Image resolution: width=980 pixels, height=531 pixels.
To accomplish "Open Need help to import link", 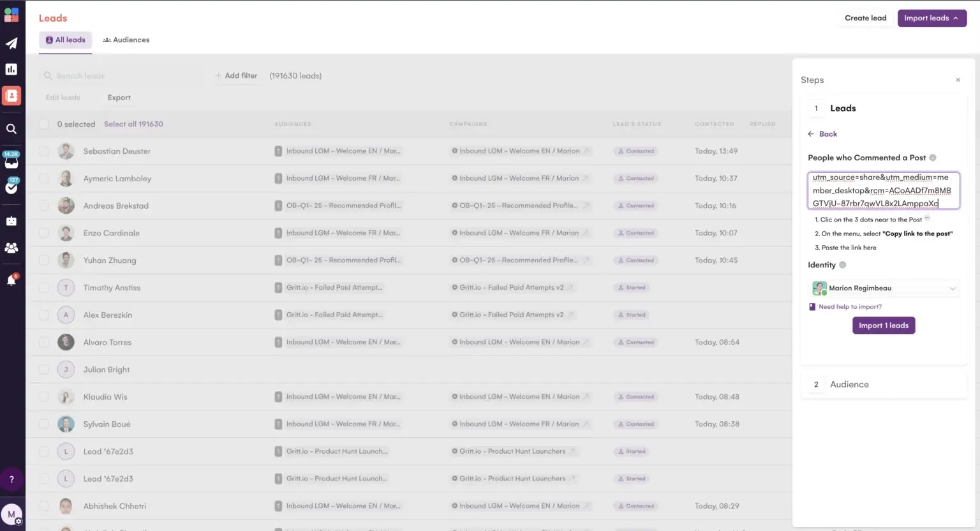I will point(850,307).
